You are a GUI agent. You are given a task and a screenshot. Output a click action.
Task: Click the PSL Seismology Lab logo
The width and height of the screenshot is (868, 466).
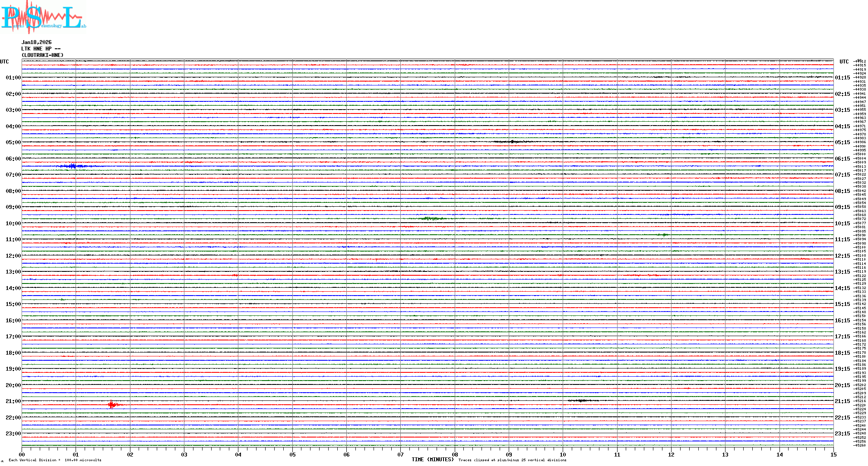(x=43, y=17)
